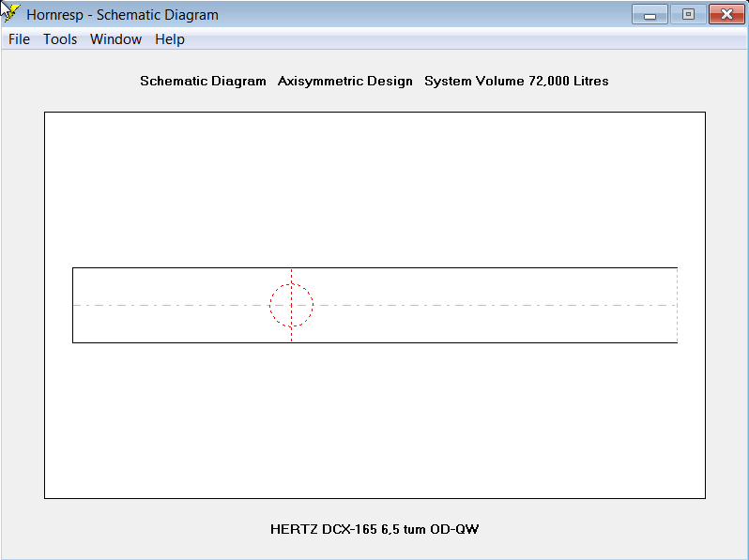Click the 'HERTZ DCX-165 6,5 tum OD-QW' caption
749x560 pixels.
click(374, 529)
